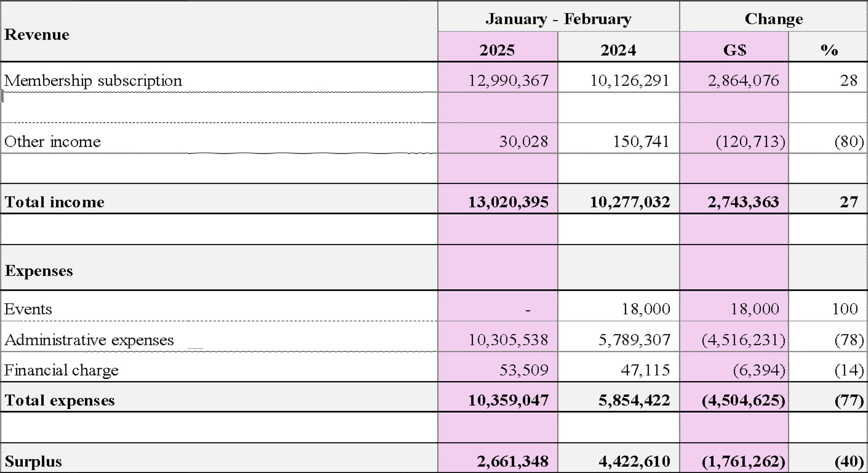The height and width of the screenshot is (473, 868).
Task: Select the Total income row label
Action: click(x=54, y=202)
